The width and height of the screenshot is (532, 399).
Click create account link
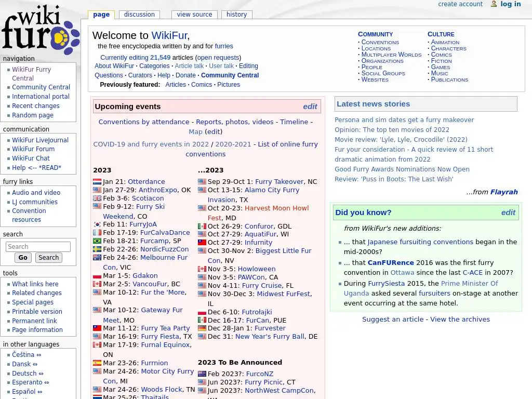(x=460, y=4)
